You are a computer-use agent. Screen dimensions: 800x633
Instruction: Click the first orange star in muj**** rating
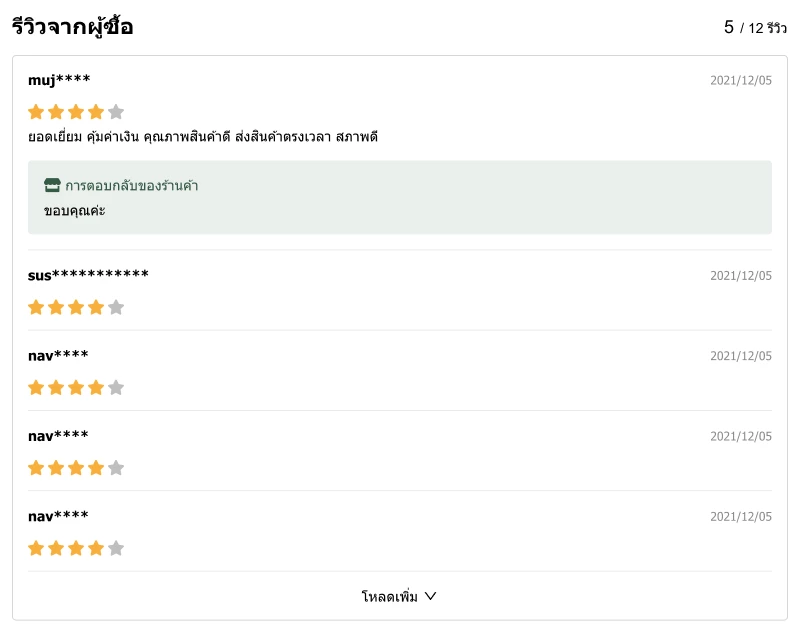pos(36,112)
